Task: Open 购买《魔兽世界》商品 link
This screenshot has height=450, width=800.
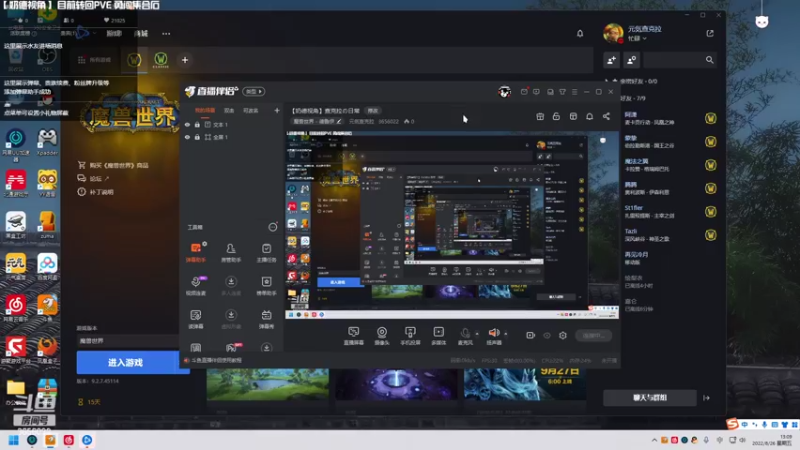Action: pos(113,165)
